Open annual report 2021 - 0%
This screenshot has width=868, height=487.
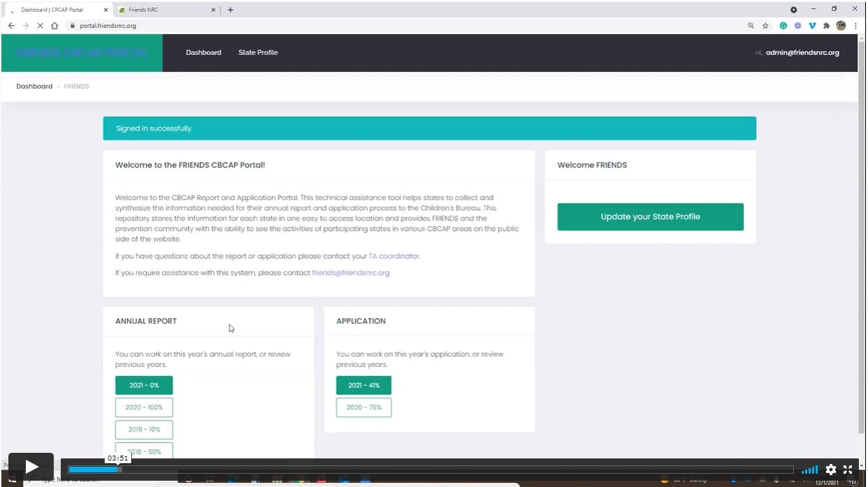pyautogui.click(x=144, y=385)
